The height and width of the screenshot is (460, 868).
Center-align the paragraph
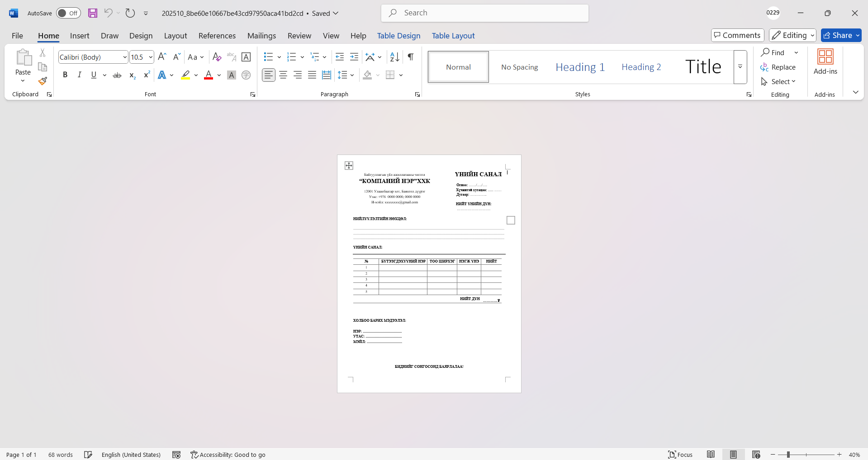(283, 75)
